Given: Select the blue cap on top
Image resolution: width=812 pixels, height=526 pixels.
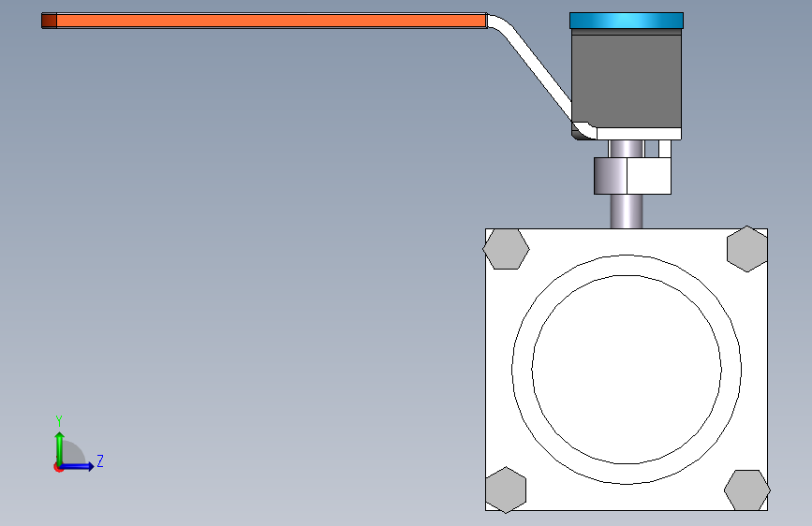Looking at the screenshot, I should [626, 21].
